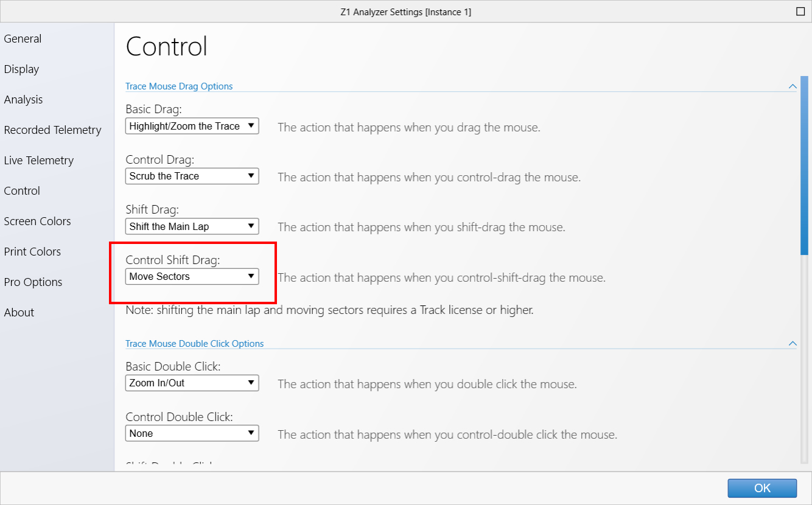
Task: Open the Control Double Click dropdown
Action: click(192, 433)
